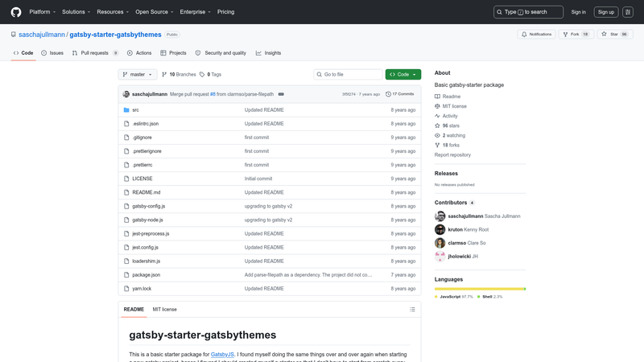Click the repository icon before owner name
This screenshot has height=362, width=644.
pyautogui.click(x=14, y=35)
